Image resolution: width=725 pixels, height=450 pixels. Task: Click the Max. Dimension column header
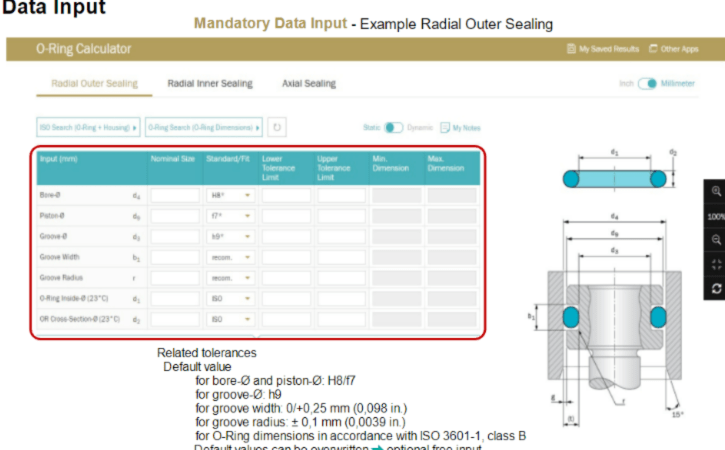tap(446, 163)
